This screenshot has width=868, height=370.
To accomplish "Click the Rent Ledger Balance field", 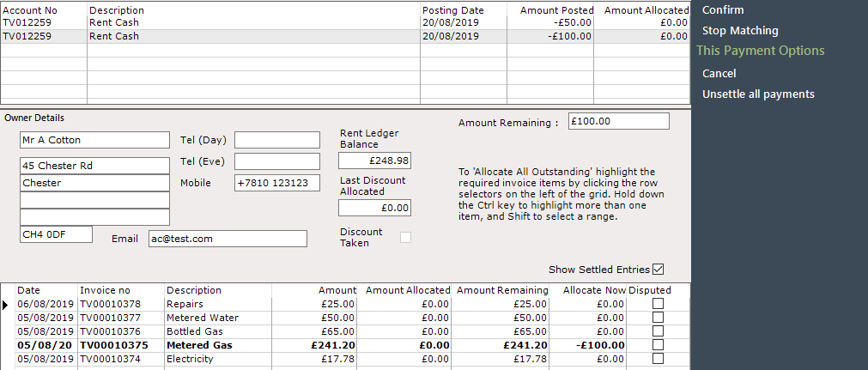I will pyautogui.click(x=375, y=161).
